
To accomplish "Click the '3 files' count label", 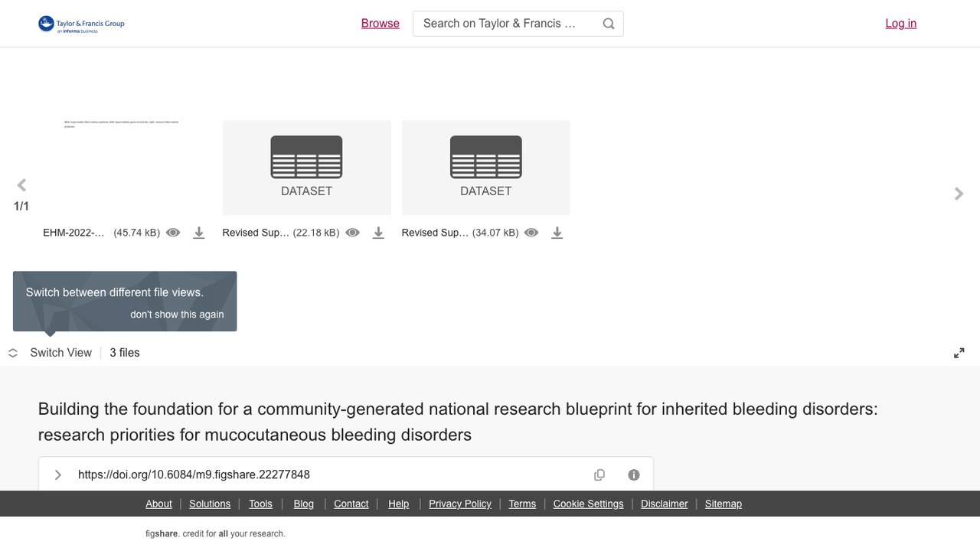I will click(x=125, y=353).
